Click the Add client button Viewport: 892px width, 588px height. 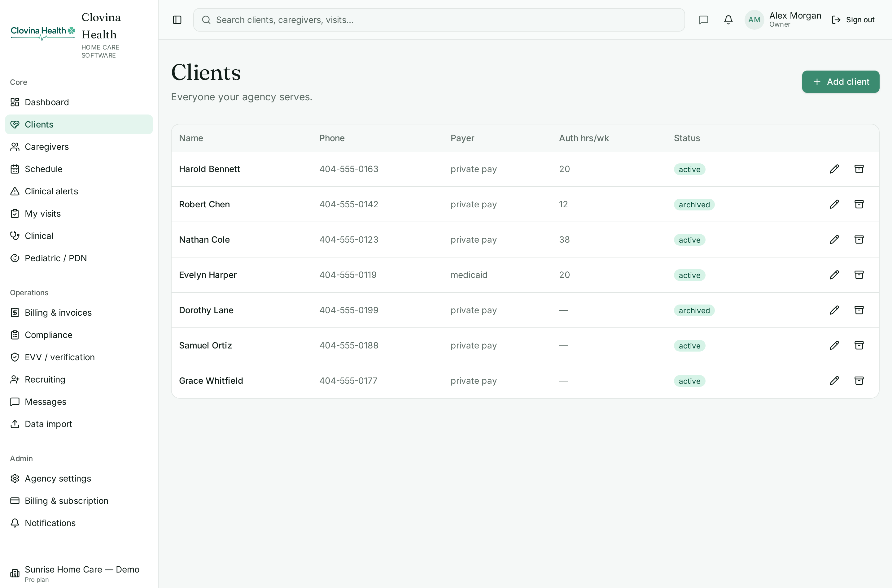pos(841,82)
